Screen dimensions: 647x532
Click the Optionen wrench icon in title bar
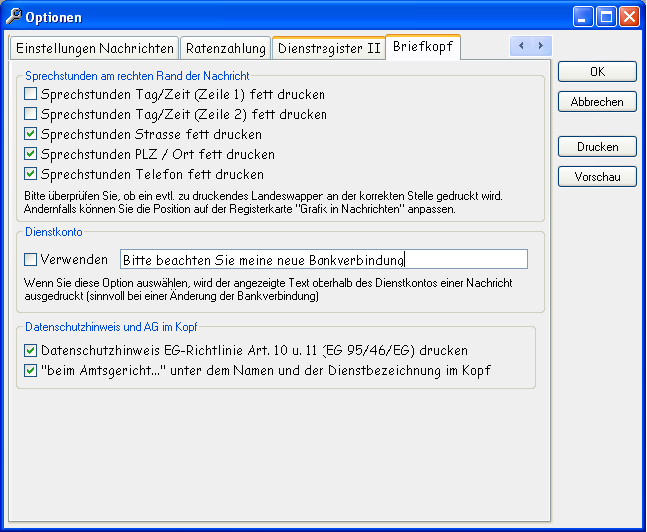tap(13, 17)
